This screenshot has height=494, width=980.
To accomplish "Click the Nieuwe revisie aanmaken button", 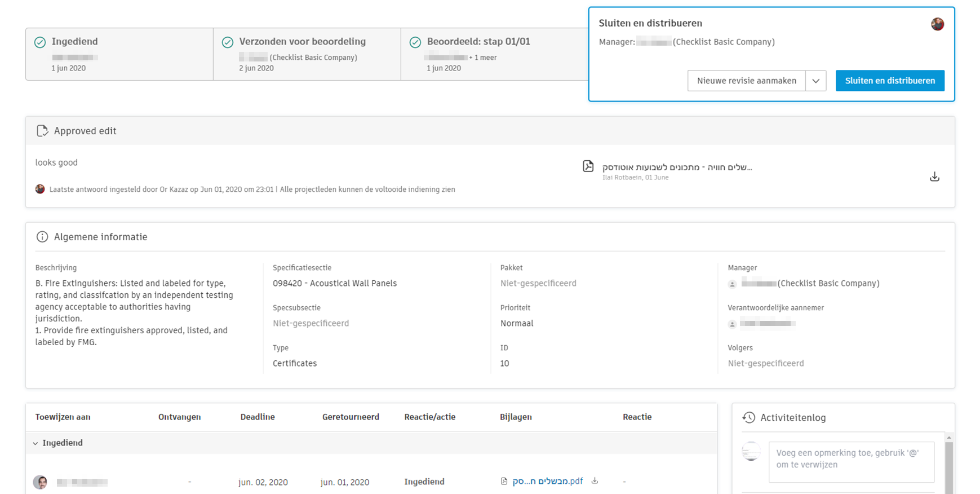I will pyautogui.click(x=746, y=81).
